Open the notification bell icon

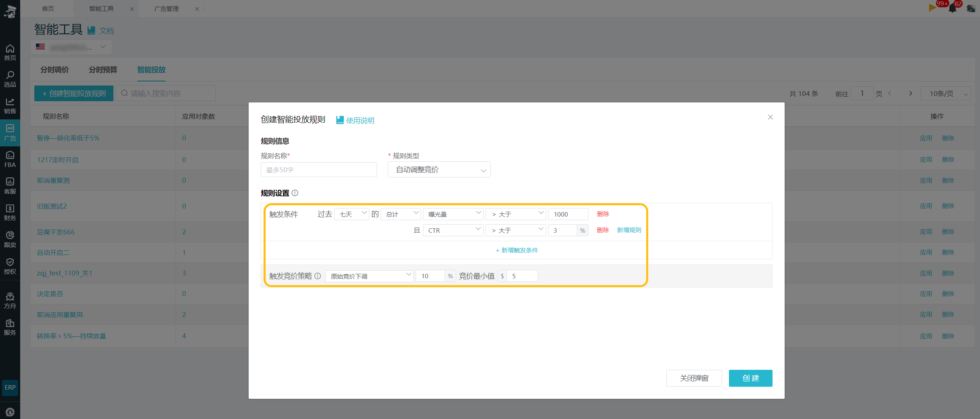(953, 8)
